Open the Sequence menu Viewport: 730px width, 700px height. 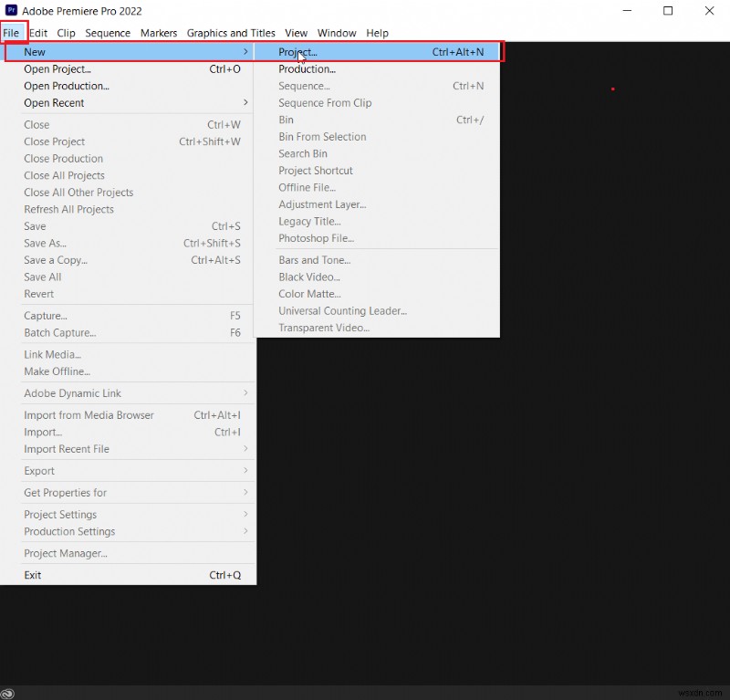(x=108, y=33)
